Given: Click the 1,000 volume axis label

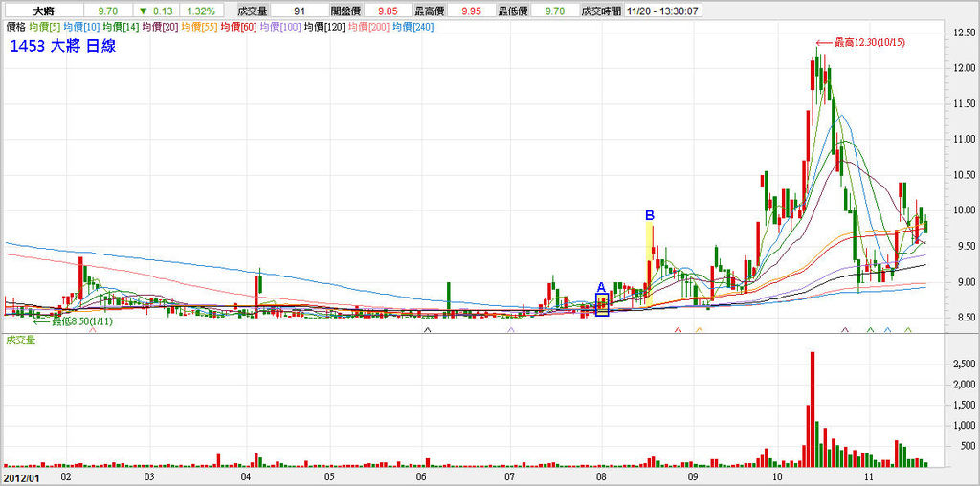Looking at the screenshot, I should click(x=965, y=426).
